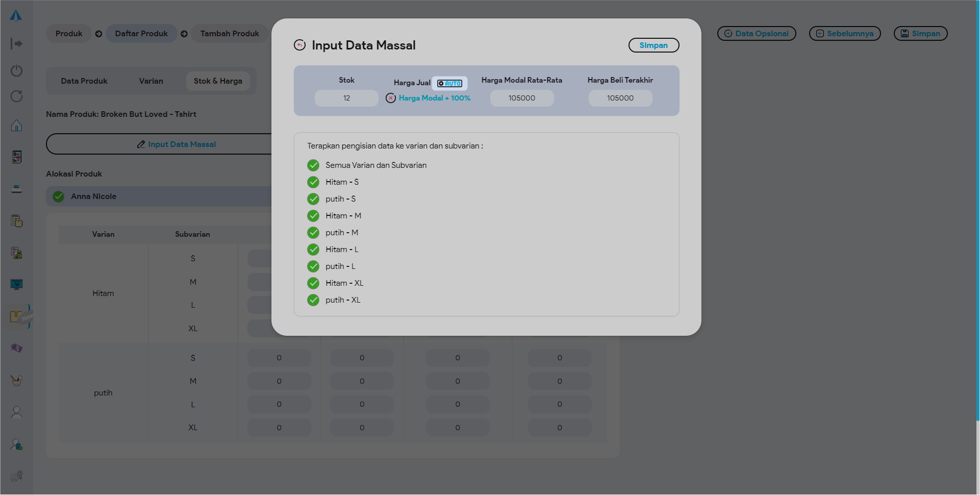Toggle the putih - XL checkbox
This screenshot has width=980, height=495.
click(x=313, y=300)
